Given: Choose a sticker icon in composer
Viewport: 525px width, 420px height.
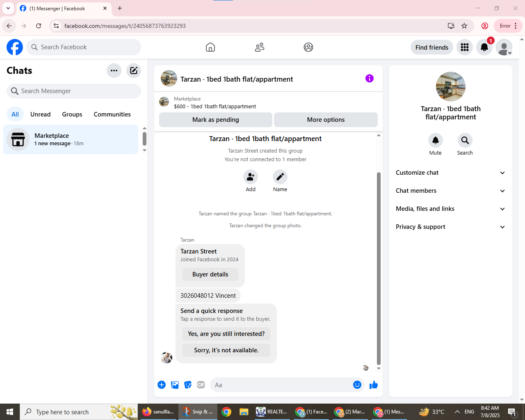Looking at the screenshot, I should [188, 385].
